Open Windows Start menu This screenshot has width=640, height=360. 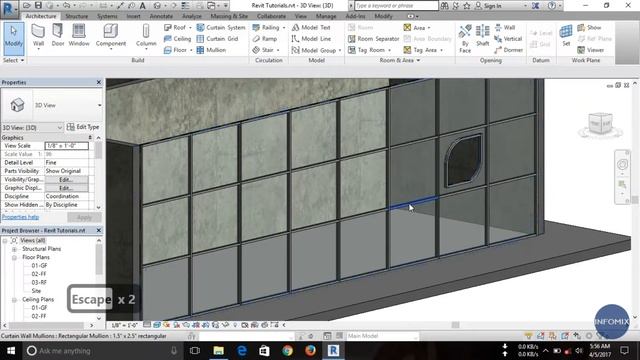pos(11,351)
